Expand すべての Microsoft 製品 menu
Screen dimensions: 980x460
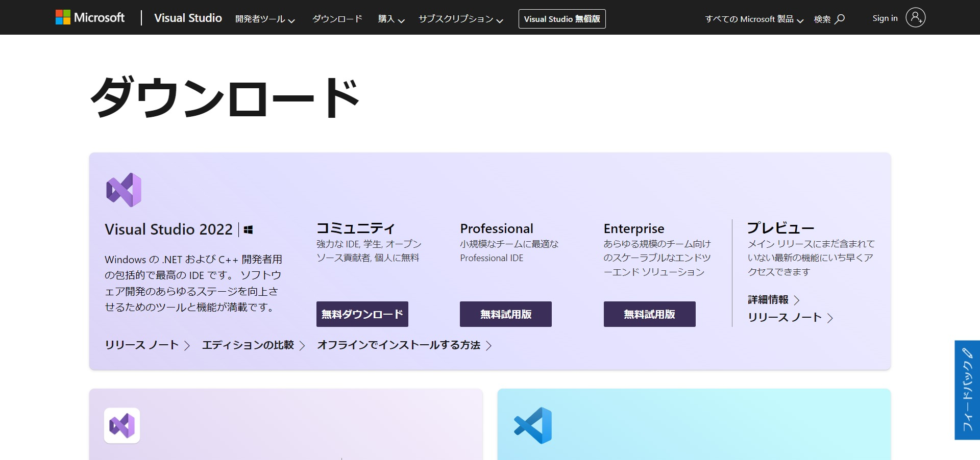pos(754,19)
